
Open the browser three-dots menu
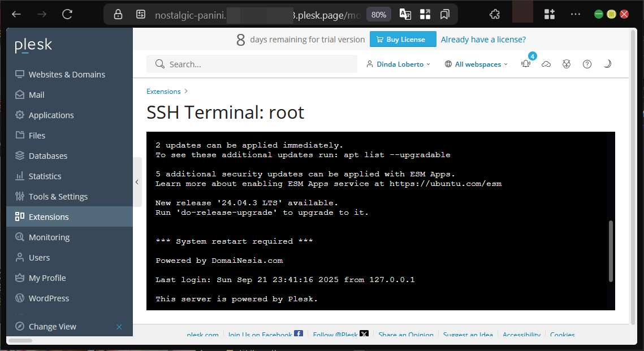(x=576, y=14)
